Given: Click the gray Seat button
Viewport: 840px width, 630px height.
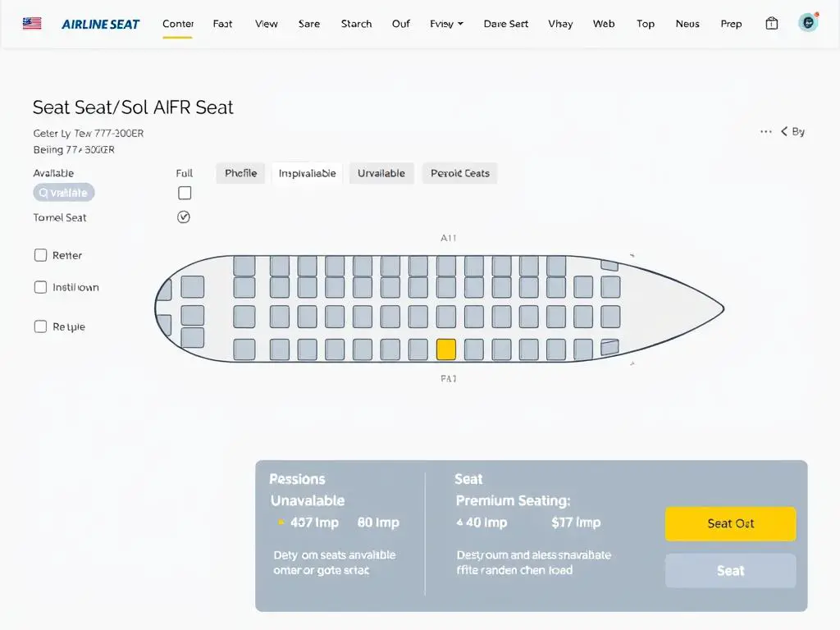Looking at the screenshot, I should coord(730,570).
